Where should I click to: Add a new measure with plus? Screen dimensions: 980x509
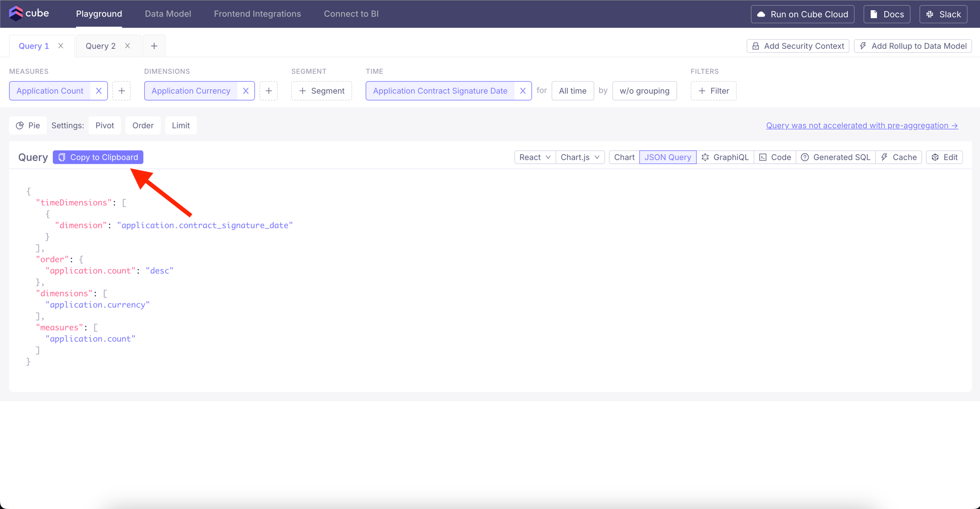(x=122, y=91)
